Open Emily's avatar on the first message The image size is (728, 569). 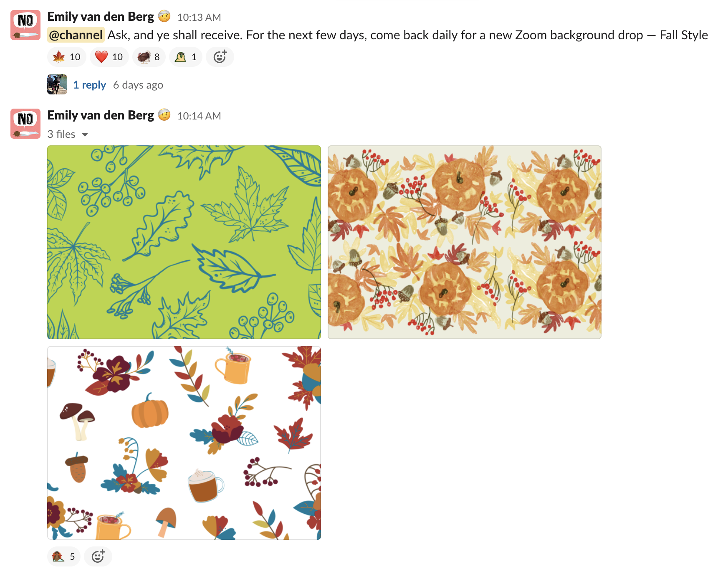coord(25,25)
